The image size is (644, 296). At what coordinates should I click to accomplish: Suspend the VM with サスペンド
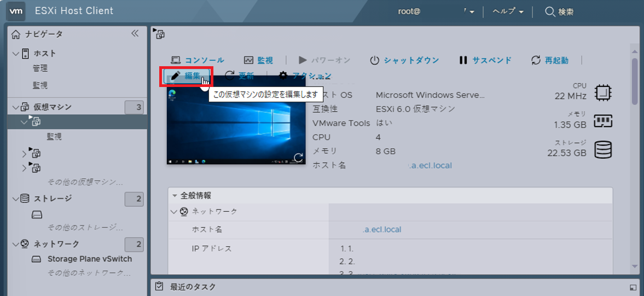(485, 60)
